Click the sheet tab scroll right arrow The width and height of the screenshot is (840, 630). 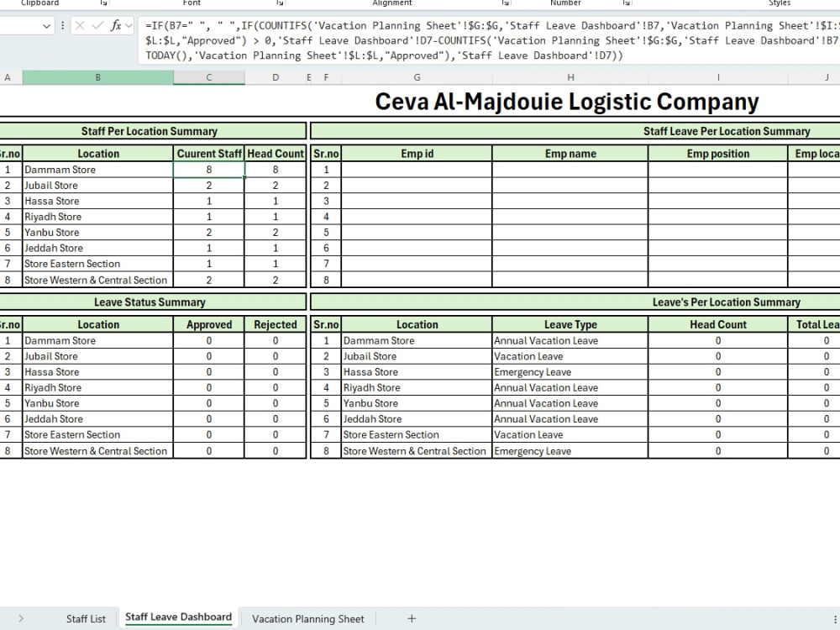[21, 619]
